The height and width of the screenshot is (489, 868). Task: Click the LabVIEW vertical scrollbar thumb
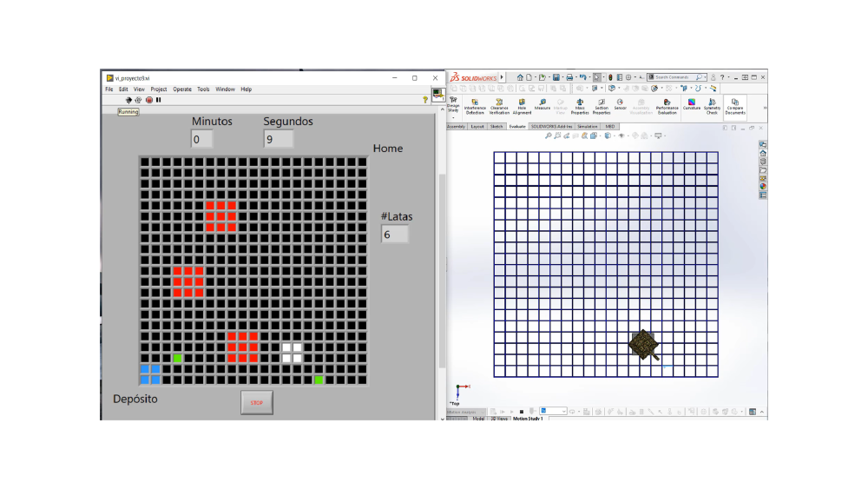point(442,271)
